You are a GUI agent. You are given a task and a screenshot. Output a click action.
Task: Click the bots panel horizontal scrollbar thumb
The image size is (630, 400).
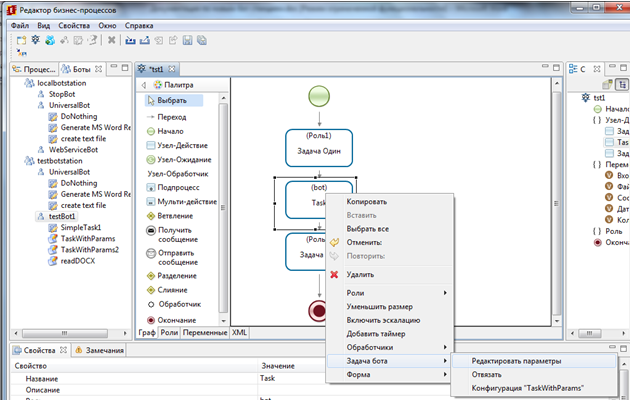(65, 333)
